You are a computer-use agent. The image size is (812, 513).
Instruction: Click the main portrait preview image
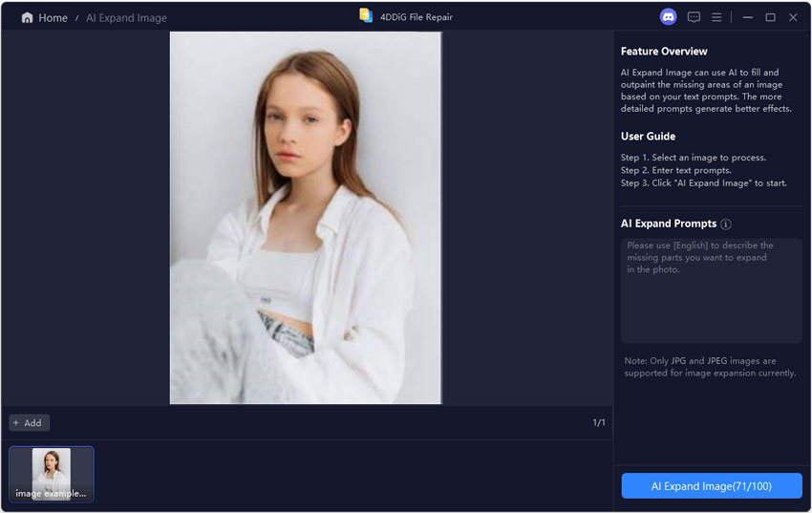point(306,218)
